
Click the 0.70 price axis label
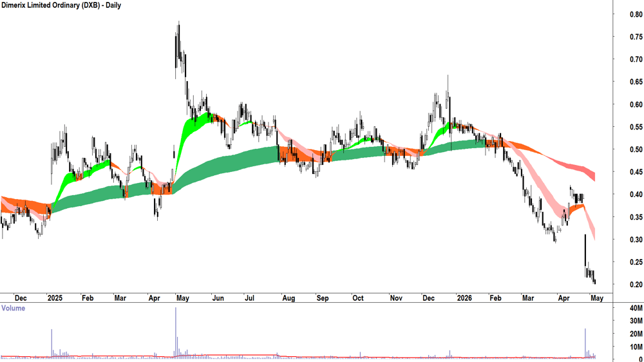click(x=636, y=59)
